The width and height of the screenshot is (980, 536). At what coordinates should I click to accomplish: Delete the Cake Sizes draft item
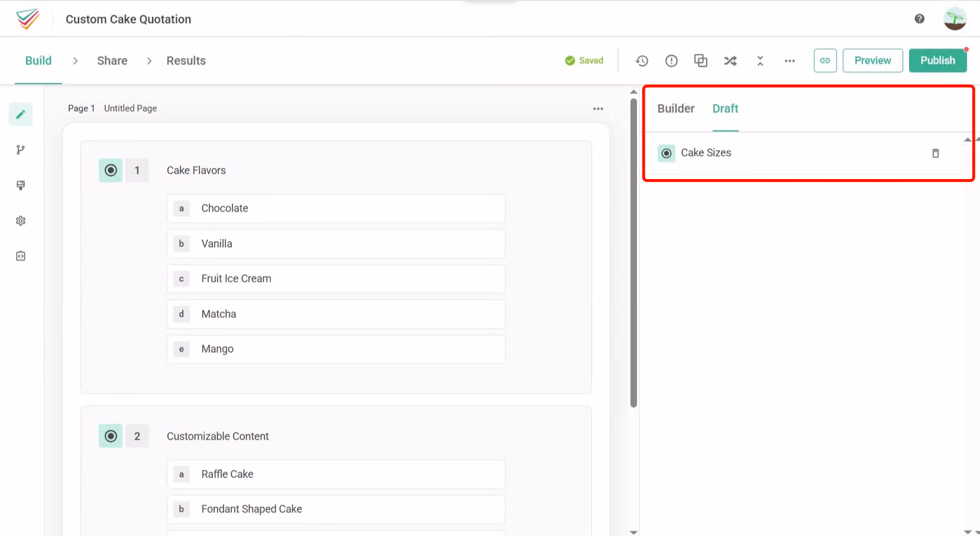coord(936,154)
